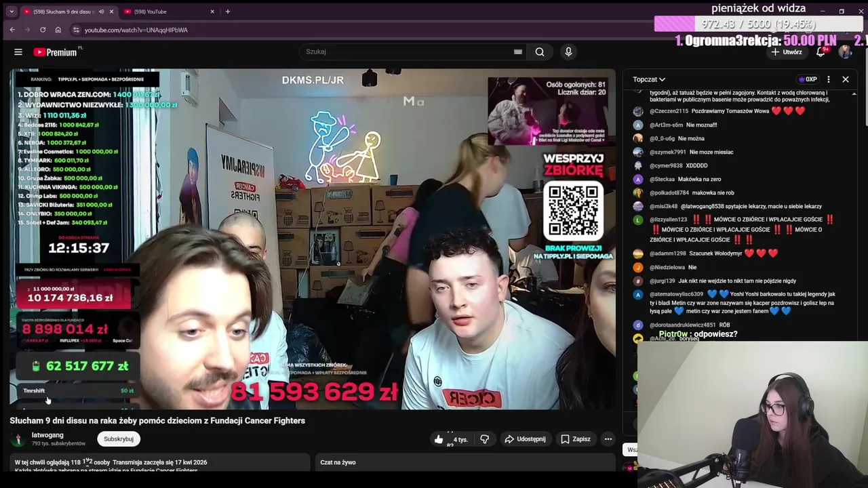Image resolution: width=868 pixels, height=488 pixels.
Task: Click the video player area
Action: tap(313, 239)
